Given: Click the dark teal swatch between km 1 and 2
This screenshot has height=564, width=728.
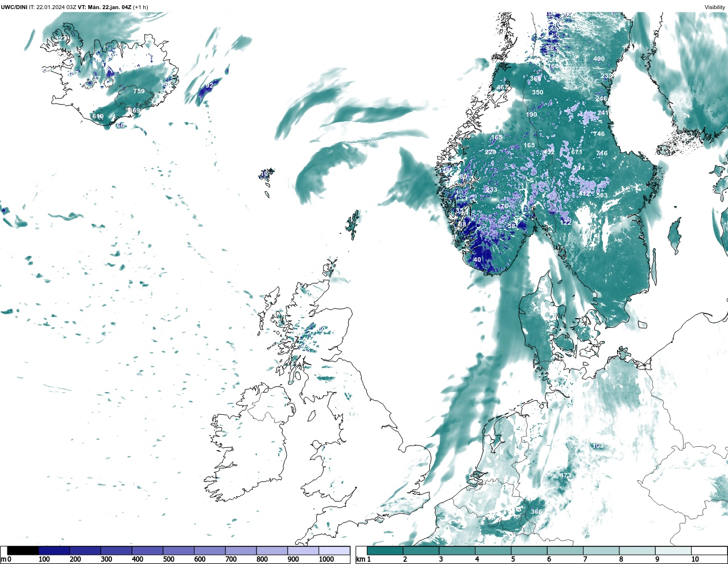Looking at the screenshot, I should pos(385,551).
